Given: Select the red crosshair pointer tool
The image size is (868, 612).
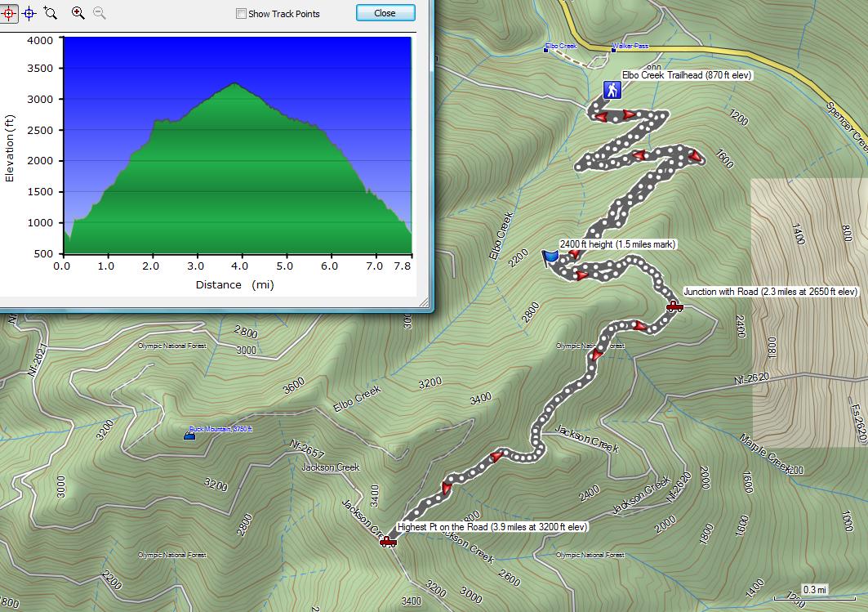Looking at the screenshot, I should [x=8, y=13].
